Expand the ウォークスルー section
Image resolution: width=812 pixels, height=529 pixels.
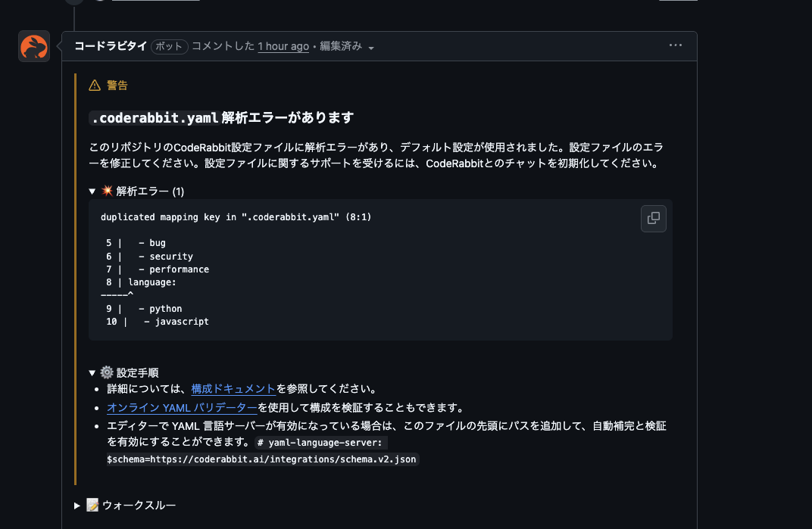click(x=125, y=506)
